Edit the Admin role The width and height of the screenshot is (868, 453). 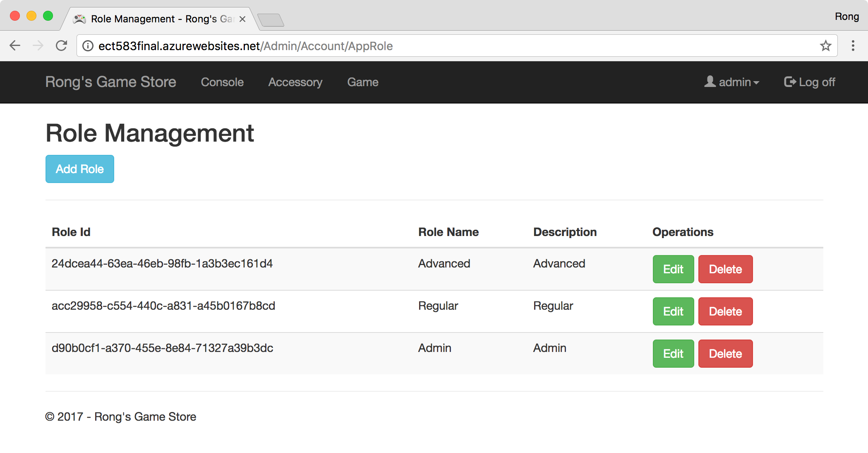(x=673, y=354)
